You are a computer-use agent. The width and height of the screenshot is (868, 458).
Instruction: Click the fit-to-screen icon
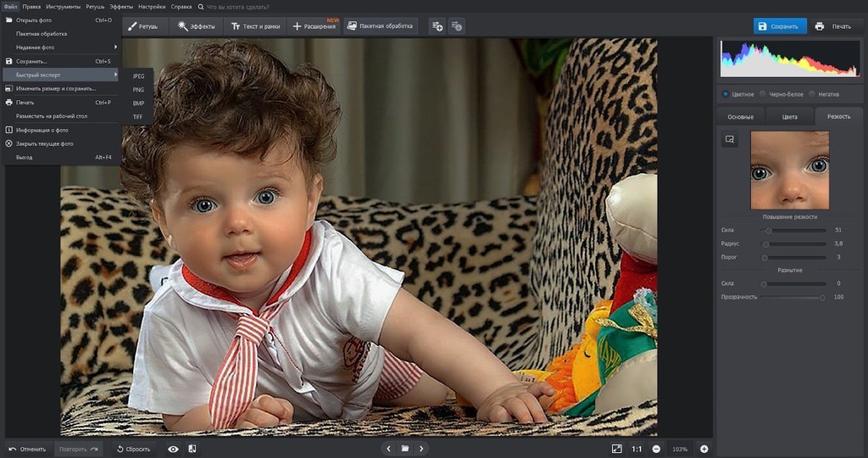click(x=616, y=449)
